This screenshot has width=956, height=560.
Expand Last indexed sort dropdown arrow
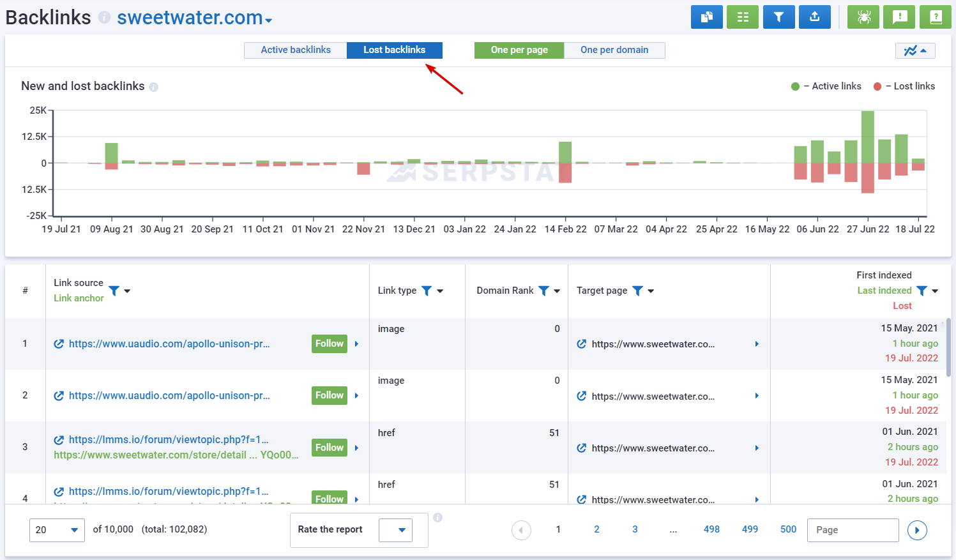coord(935,291)
